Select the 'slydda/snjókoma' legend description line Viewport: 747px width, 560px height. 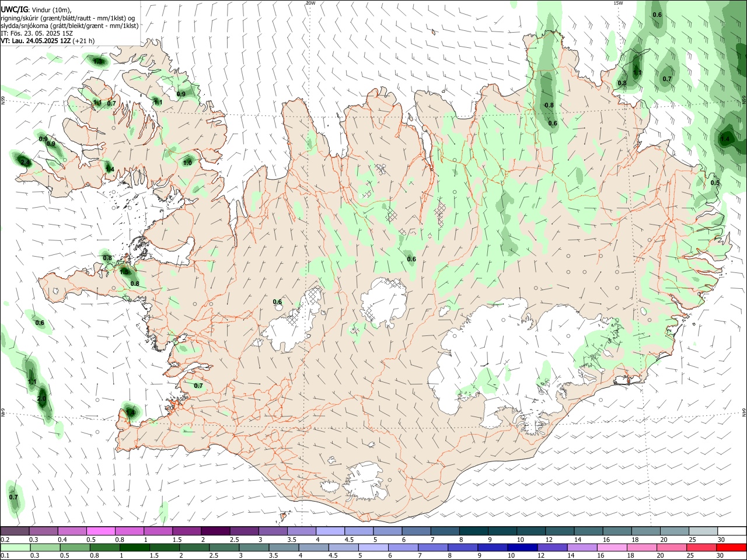[x=69, y=26]
